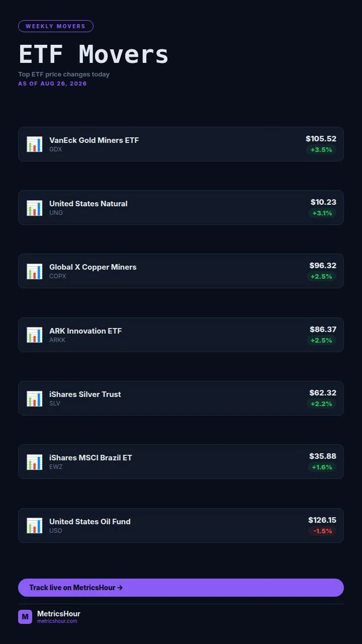Click the chart icon beside VanEck Gold Miners ETF
Image resolution: width=362 pixels, height=644 pixels.
click(x=35, y=144)
